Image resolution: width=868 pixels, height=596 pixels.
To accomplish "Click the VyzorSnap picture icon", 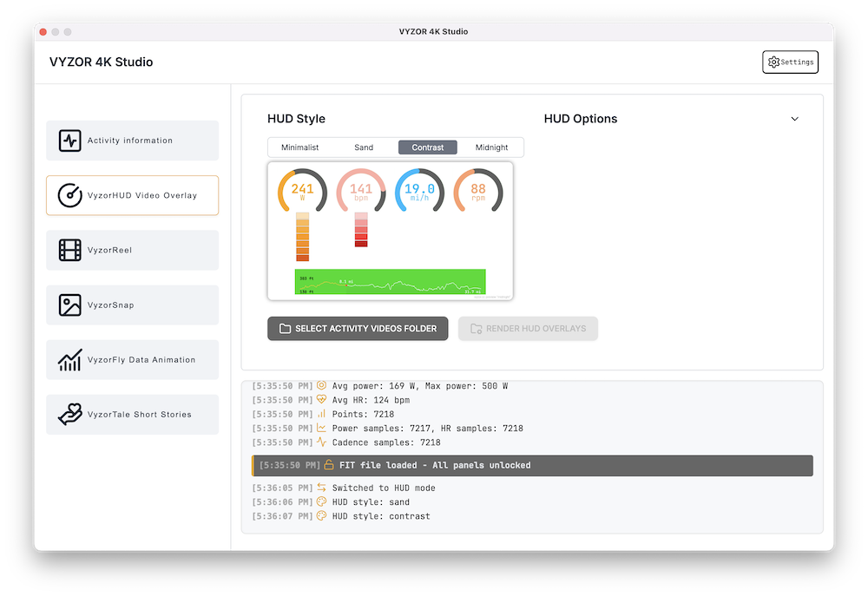I will coord(69,305).
